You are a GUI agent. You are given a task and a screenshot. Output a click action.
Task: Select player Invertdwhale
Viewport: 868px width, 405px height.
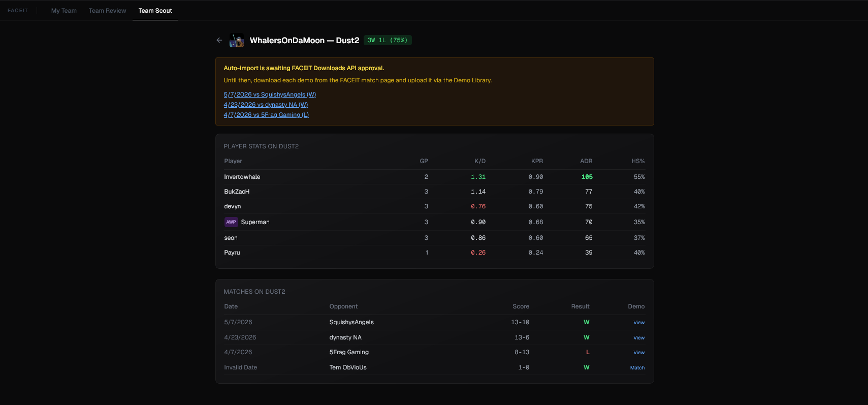click(242, 177)
